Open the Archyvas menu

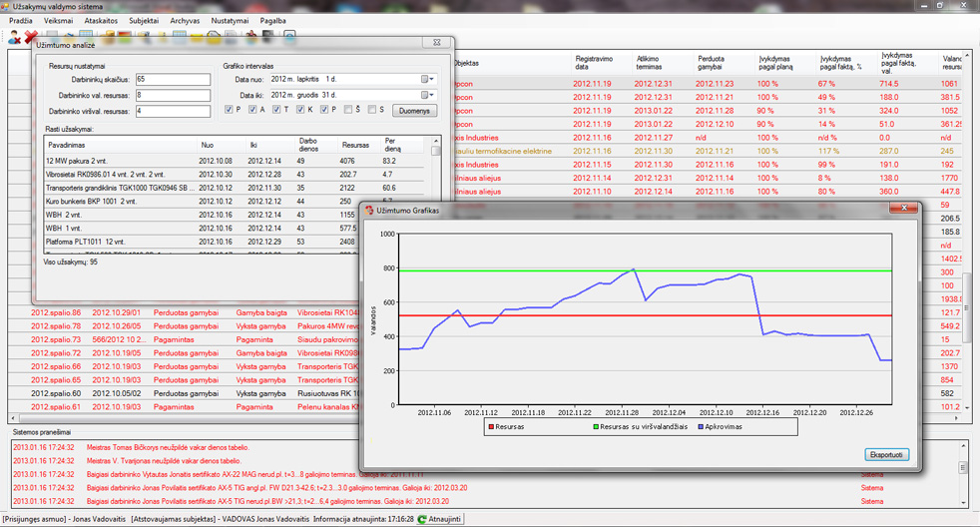click(x=185, y=21)
